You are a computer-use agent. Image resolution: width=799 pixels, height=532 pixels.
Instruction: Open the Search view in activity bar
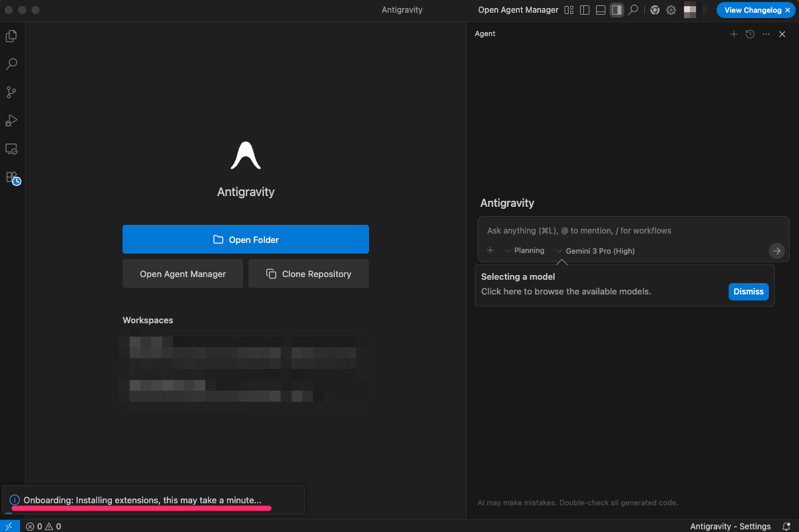(x=11, y=64)
